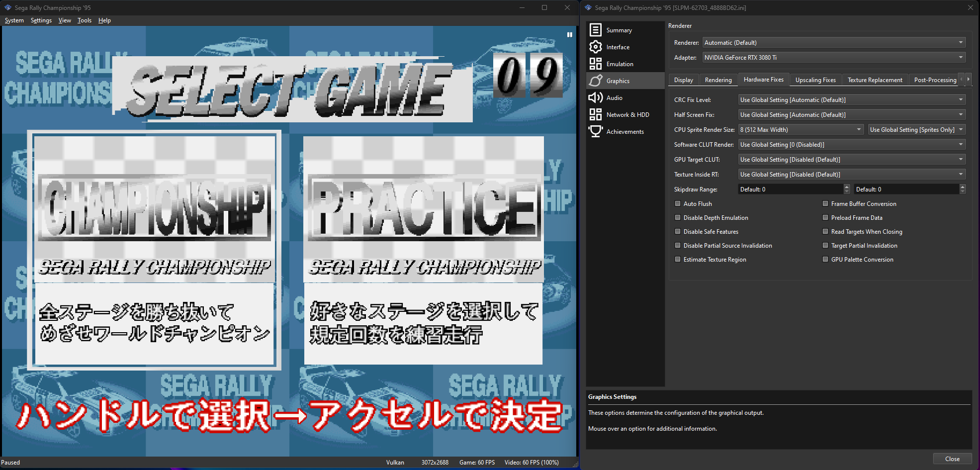Open the Adapter dropdown
980x470 pixels.
pos(834,58)
